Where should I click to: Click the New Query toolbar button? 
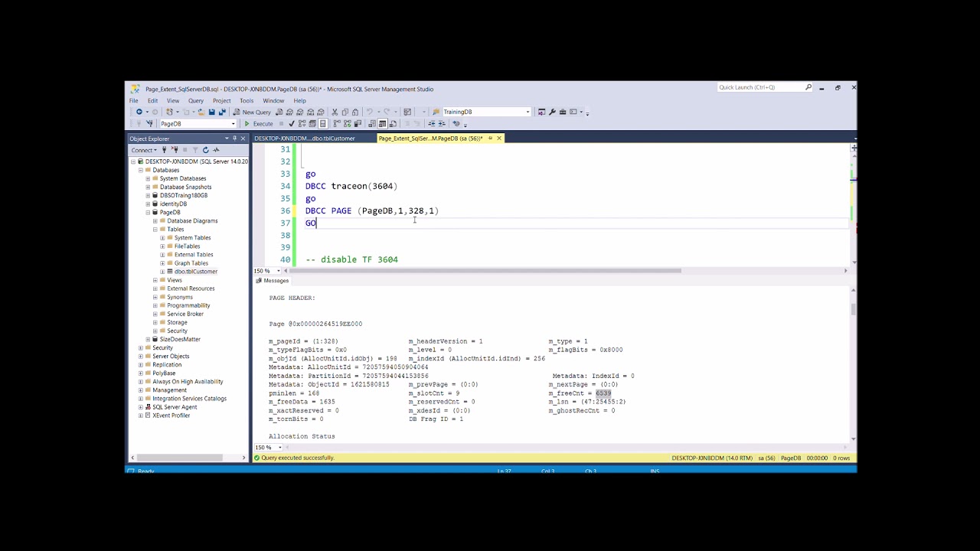[x=252, y=112]
